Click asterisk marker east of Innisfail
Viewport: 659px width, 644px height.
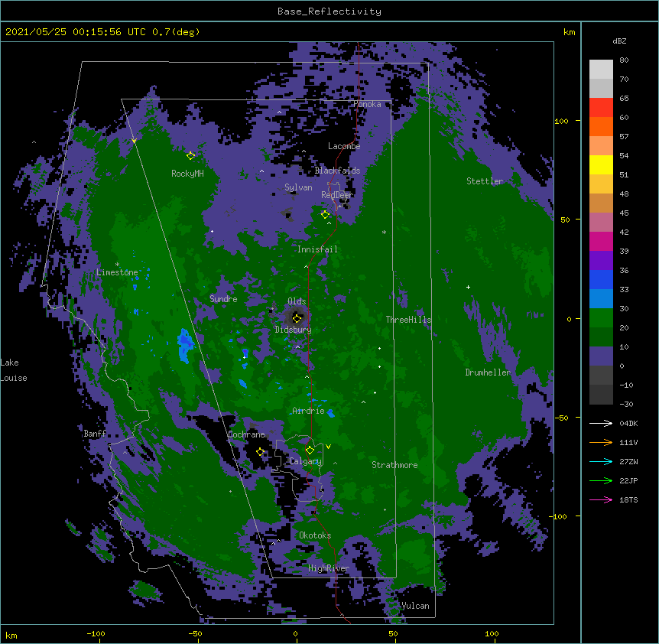pos(384,232)
